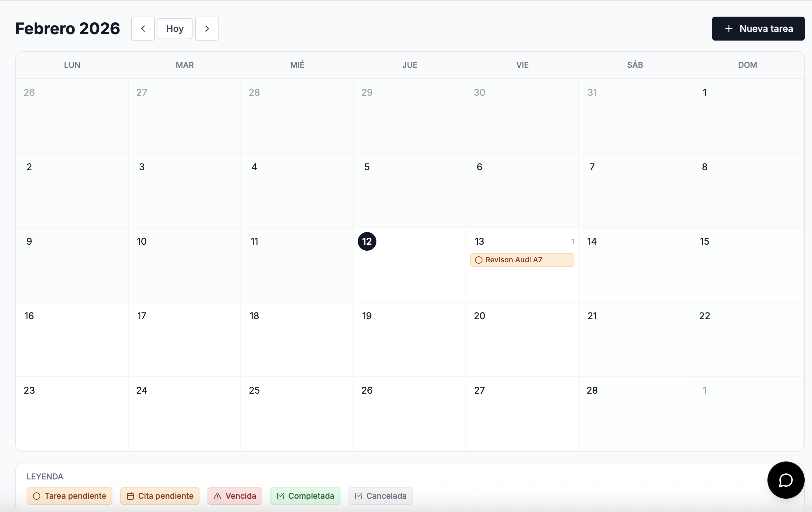Image resolution: width=812 pixels, height=512 pixels.
Task: Select Sunday February 1 cell
Action: coord(747,116)
